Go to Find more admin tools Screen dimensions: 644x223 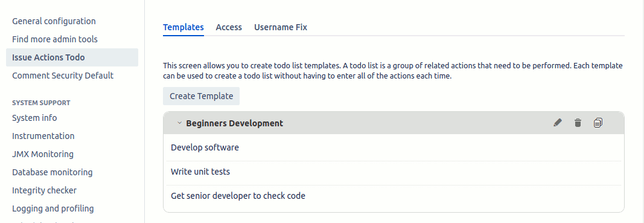coord(55,39)
